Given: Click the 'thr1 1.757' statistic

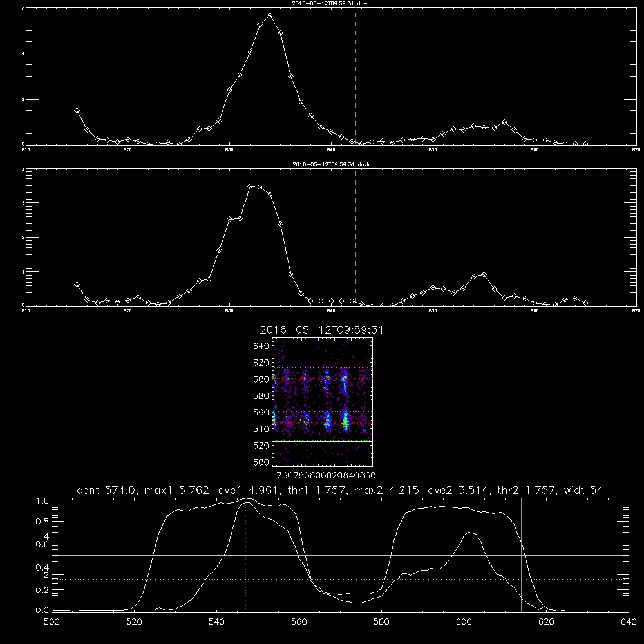Looking at the screenshot, I should (x=316, y=490).
